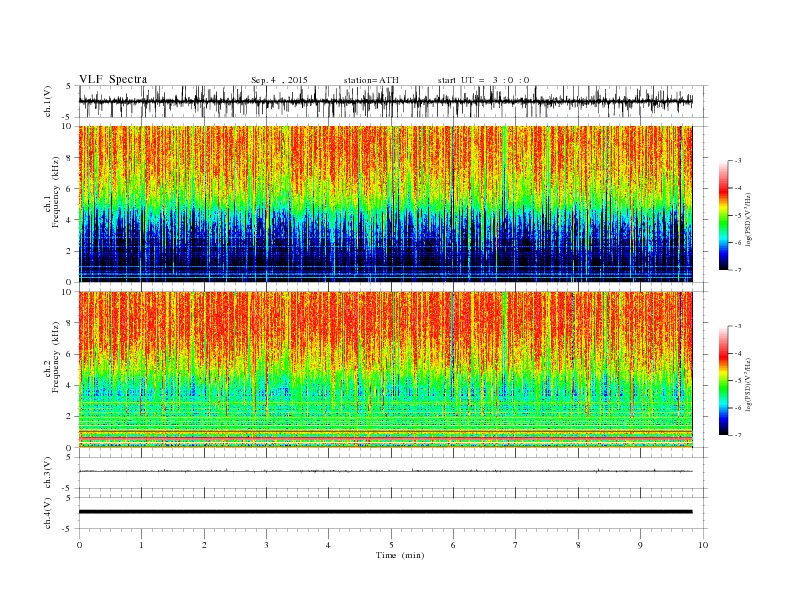Click the ch.1 spectrogram panel
792x612 pixels.
coord(386,204)
